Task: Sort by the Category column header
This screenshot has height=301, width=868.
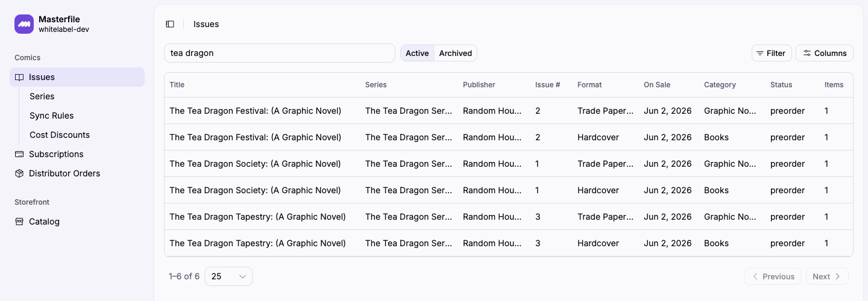Action: pos(720,85)
